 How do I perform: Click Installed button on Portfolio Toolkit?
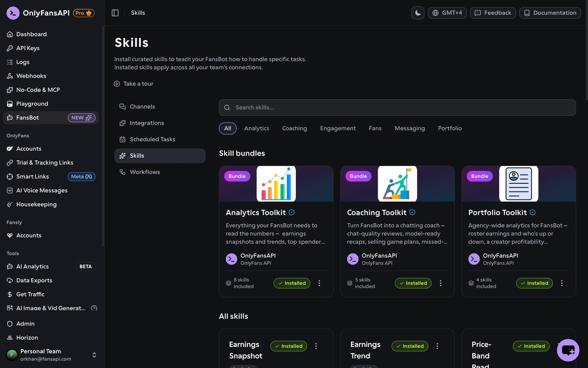coord(534,283)
